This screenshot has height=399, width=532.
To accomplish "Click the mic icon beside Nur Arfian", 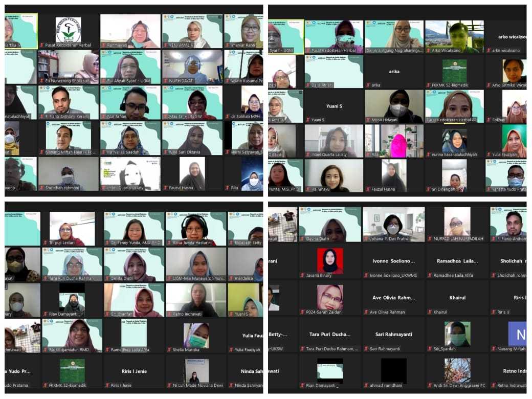I will tap(104, 117).
